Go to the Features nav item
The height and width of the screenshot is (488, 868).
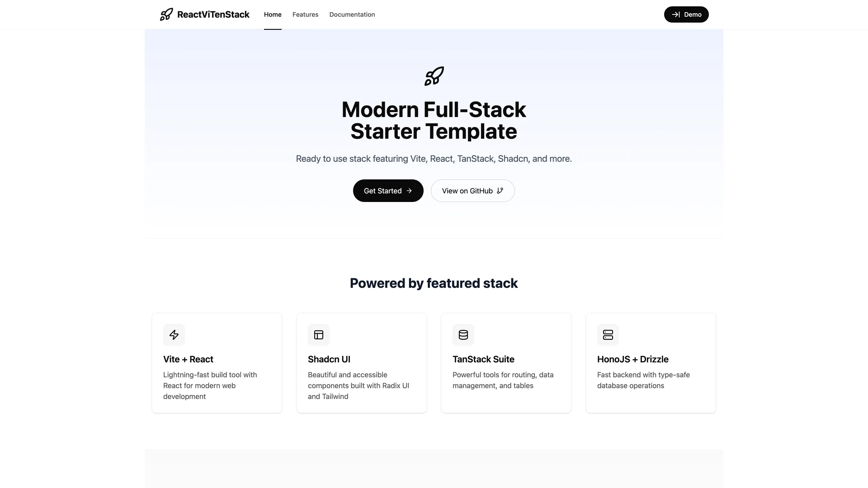pyautogui.click(x=305, y=14)
